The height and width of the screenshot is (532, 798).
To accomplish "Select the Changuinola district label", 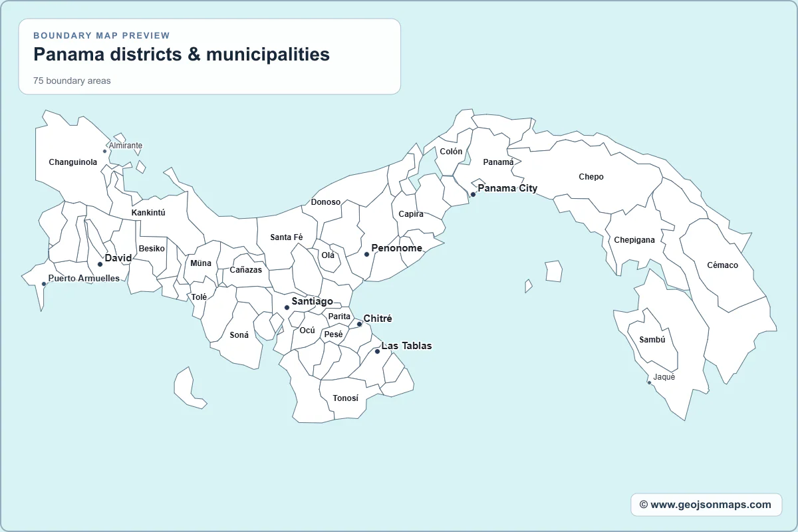I will (x=73, y=162).
